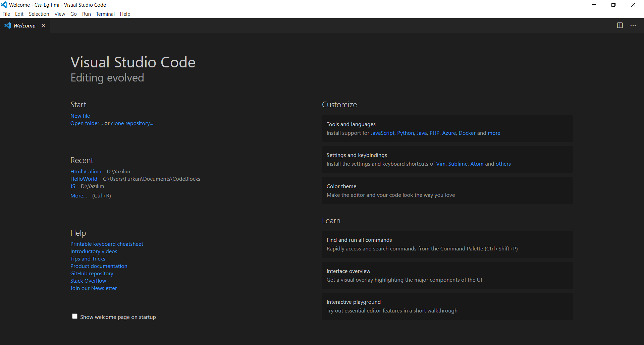Click the New file link
Screen dimensions: 644x345
[80, 116]
